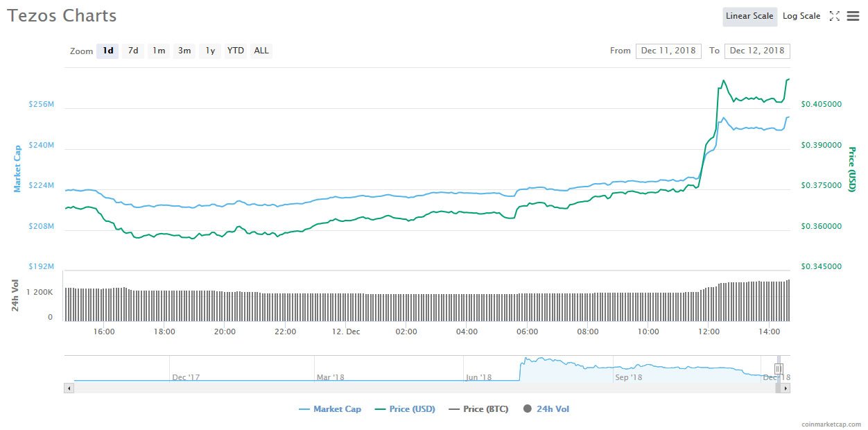The width and height of the screenshot is (868, 430).
Task: Click the coinmarketcap.com credit link
Action: 830,424
